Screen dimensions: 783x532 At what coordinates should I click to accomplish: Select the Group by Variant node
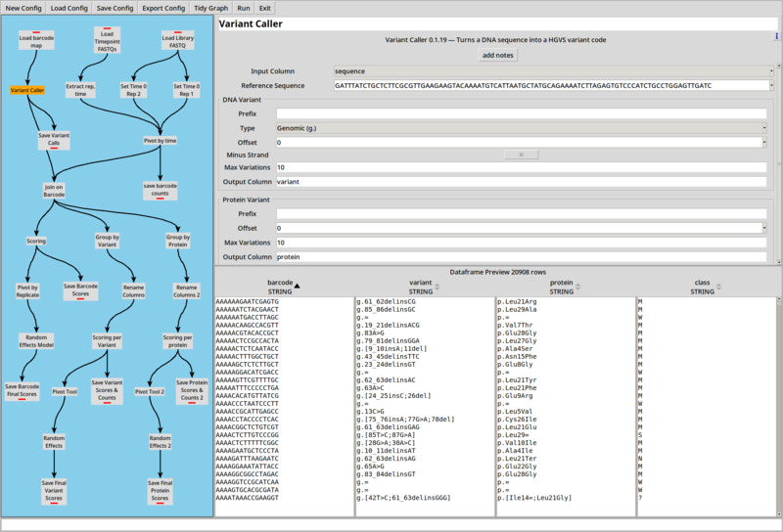click(107, 241)
